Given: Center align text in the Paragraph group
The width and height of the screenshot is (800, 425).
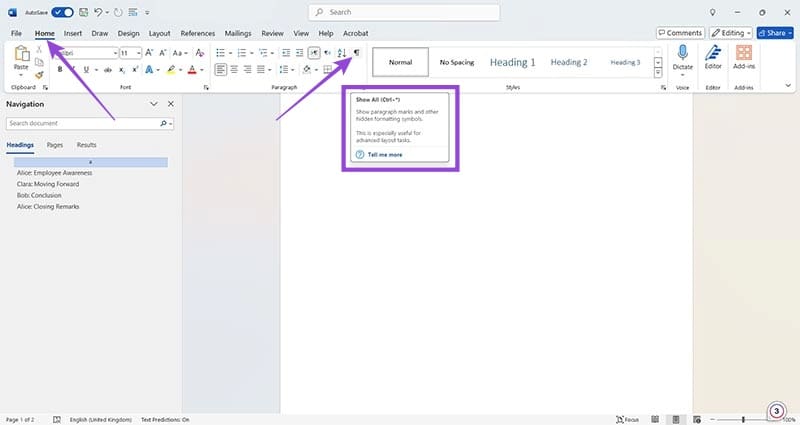Looking at the screenshot, I should 234,70.
